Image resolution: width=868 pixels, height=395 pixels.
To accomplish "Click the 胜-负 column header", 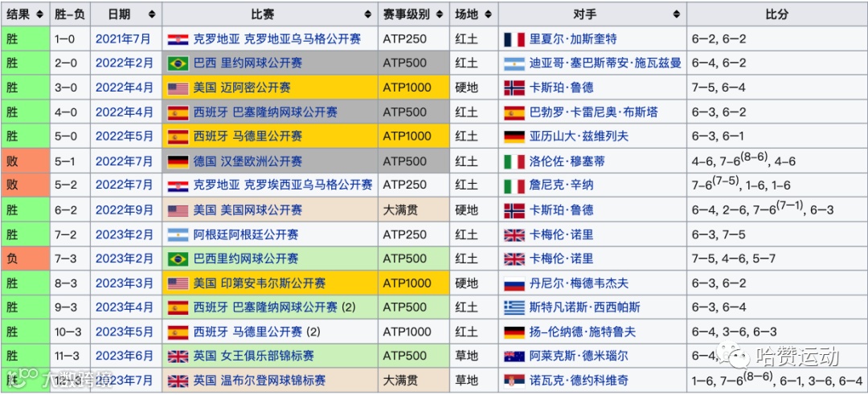I will pyautogui.click(x=70, y=14).
